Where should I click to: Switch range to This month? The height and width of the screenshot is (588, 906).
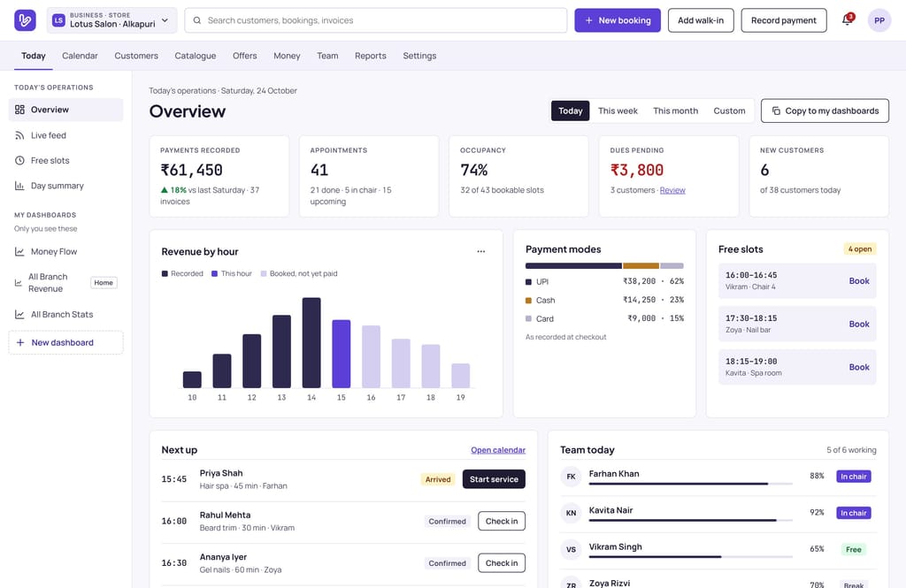675,111
